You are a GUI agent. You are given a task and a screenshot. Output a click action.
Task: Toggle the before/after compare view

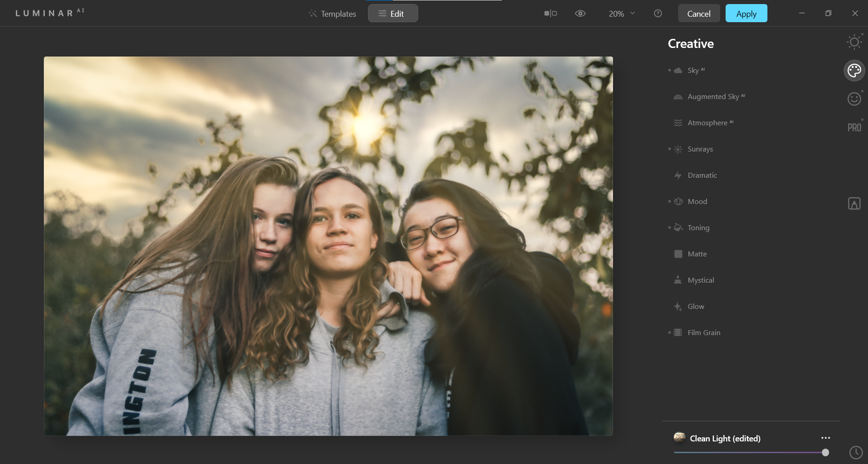click(550, 14)
